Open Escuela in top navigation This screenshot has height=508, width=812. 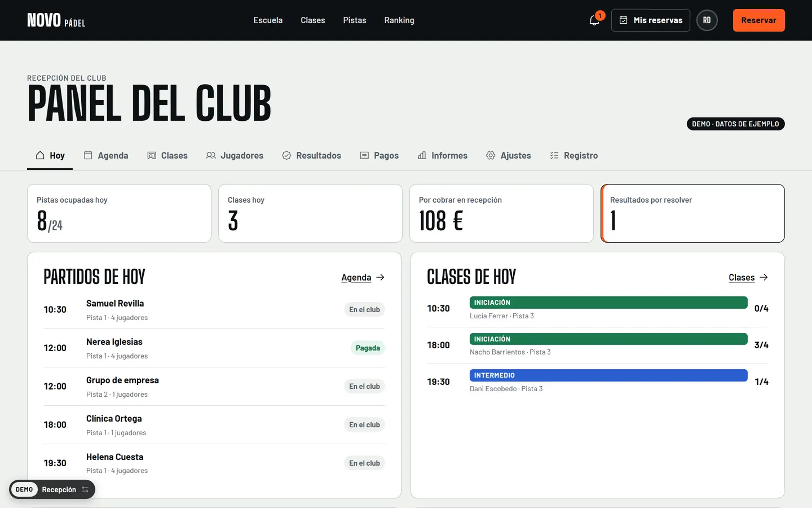click(x=268, y=20)
